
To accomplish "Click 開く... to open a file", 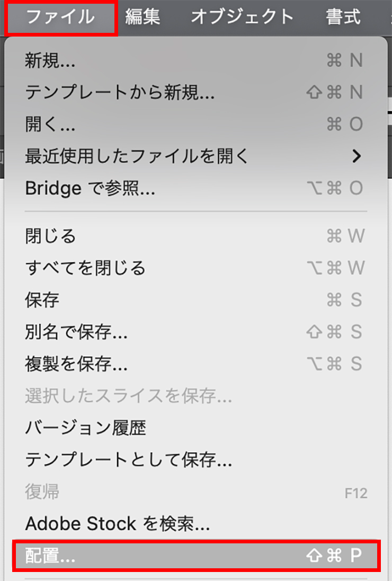I will click(x=50, y=124).
